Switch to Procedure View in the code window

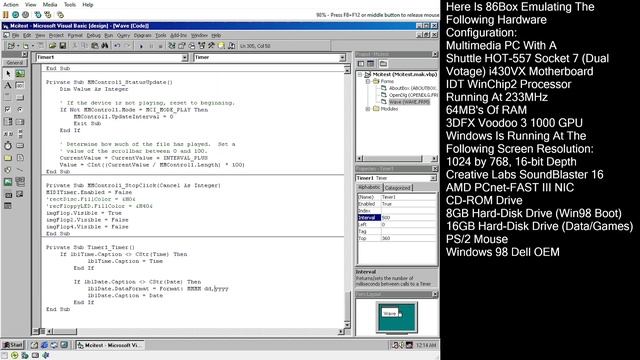coord(36,331)
